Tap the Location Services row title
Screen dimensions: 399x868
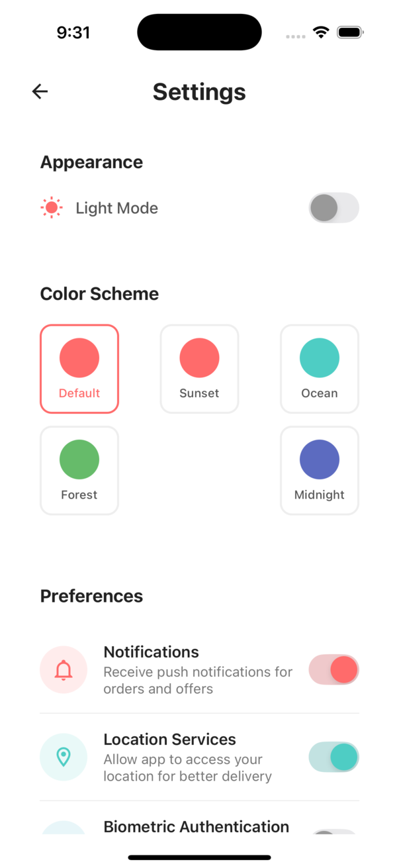point(170,740)
